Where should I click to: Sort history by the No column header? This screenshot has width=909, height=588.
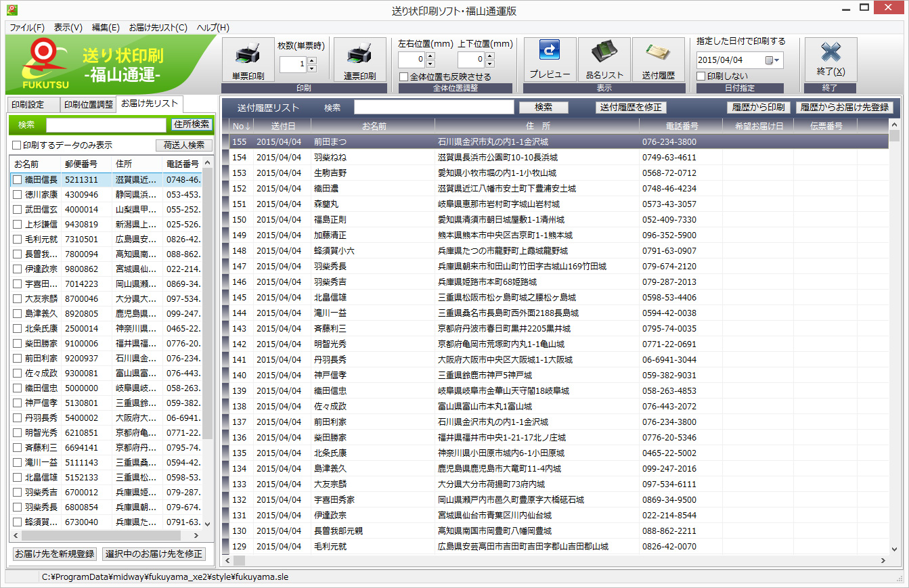(241, 126)
